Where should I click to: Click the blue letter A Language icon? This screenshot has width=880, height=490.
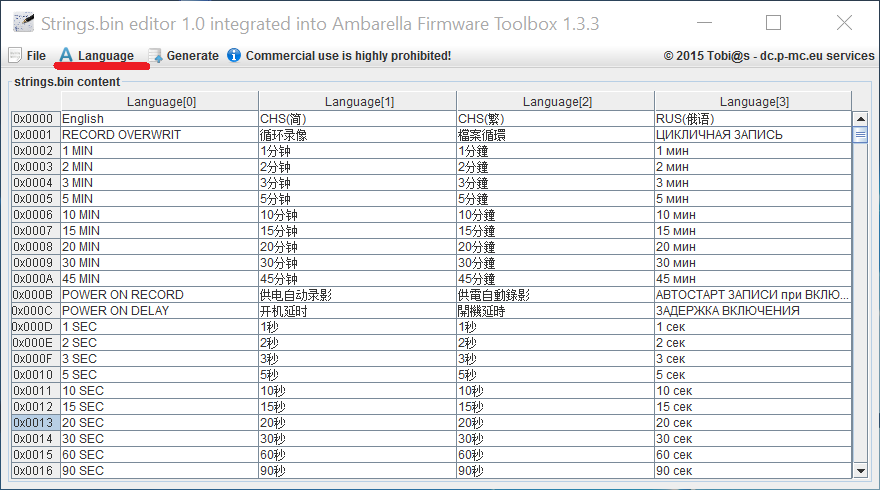tap(66, 56)
